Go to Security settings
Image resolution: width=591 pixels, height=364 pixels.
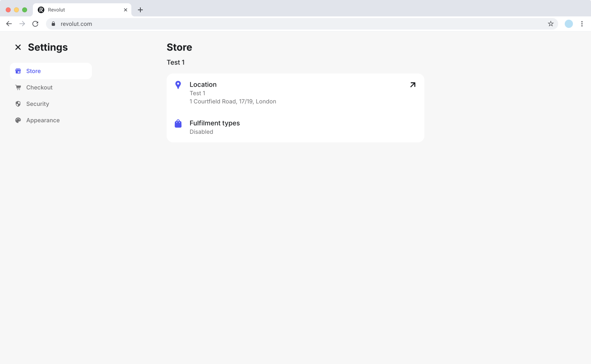[x=38, y=104]
